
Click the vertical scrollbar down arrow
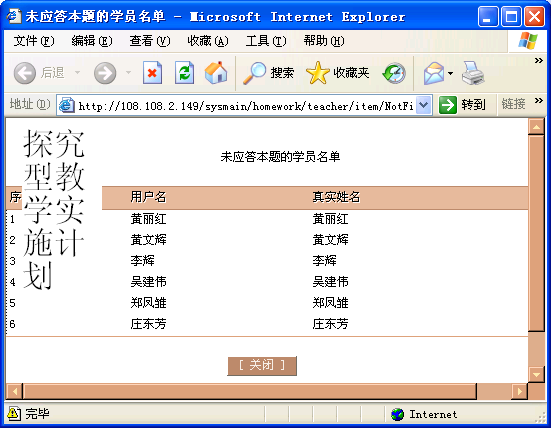pyautogui.click(x=536, y=374)
